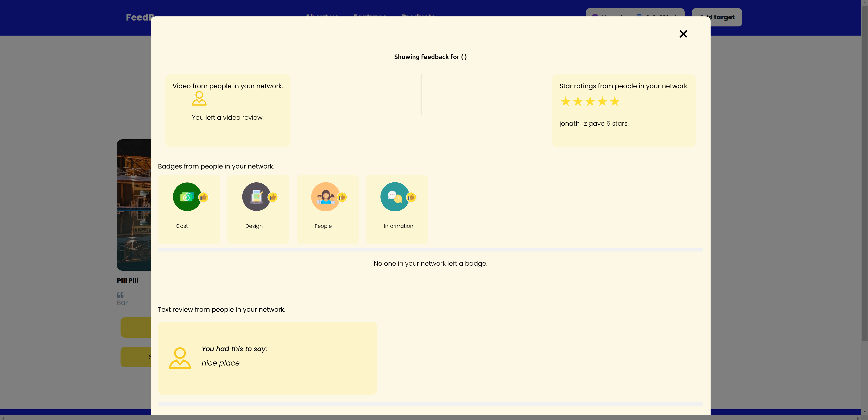Viewport: 868px width, 420px height.
Task: Click the Information badge chat icon
Action: 395,197
